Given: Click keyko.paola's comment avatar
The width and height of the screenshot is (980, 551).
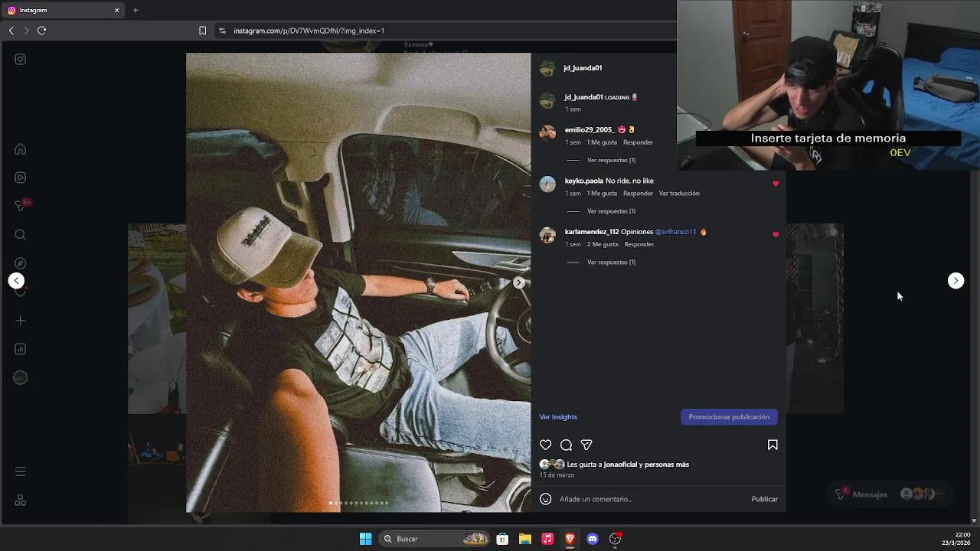Looking at the screenshot, I should 547,184.
